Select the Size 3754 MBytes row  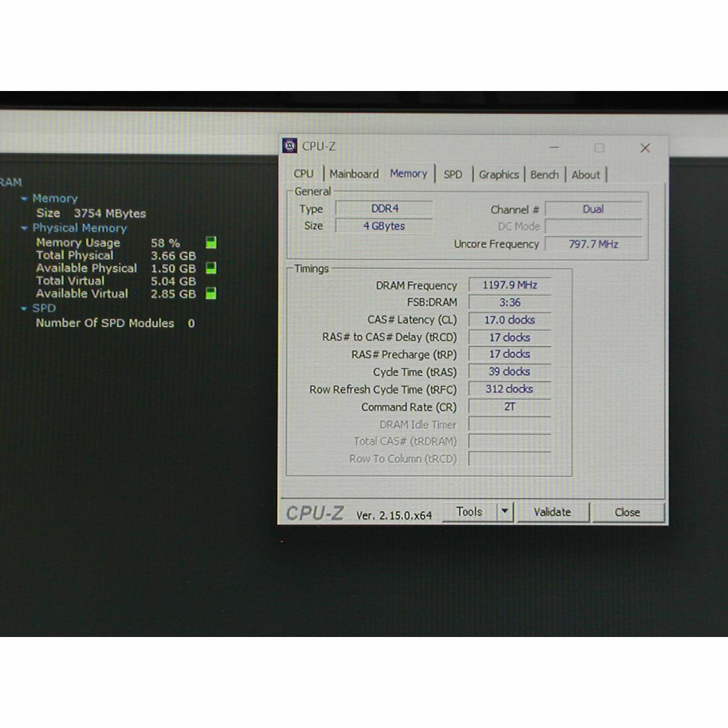coord(91,214)
